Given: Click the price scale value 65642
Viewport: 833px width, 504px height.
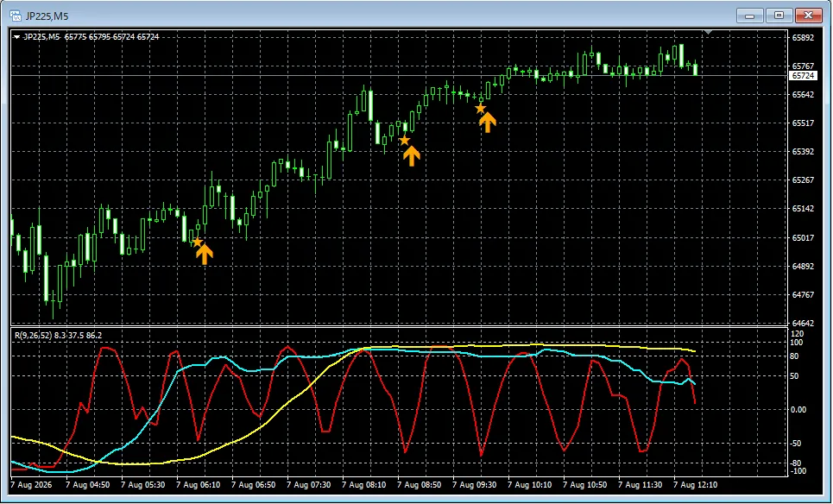Looking at the screenshot, I should 804,95.
